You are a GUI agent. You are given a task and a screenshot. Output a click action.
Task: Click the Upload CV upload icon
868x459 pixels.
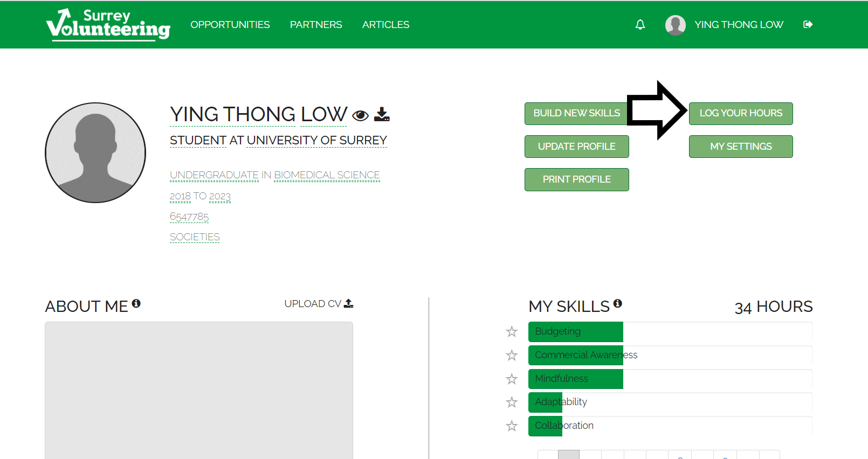tap(349, 303)
